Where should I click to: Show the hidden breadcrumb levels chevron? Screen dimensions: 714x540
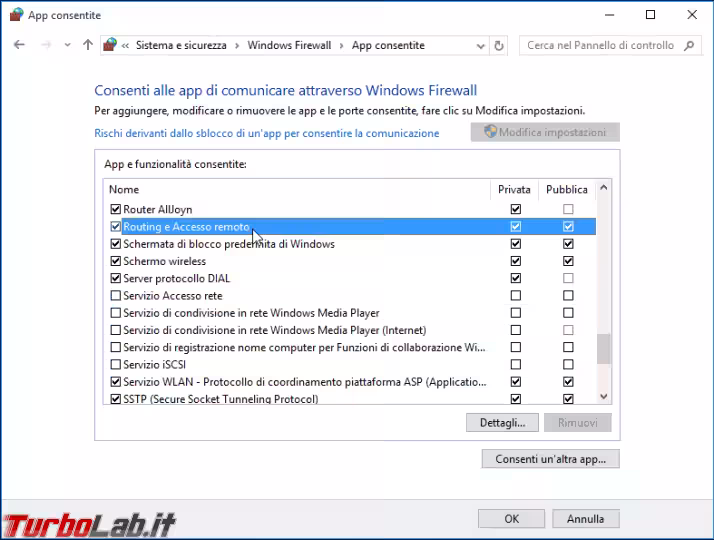click(125, 46)
